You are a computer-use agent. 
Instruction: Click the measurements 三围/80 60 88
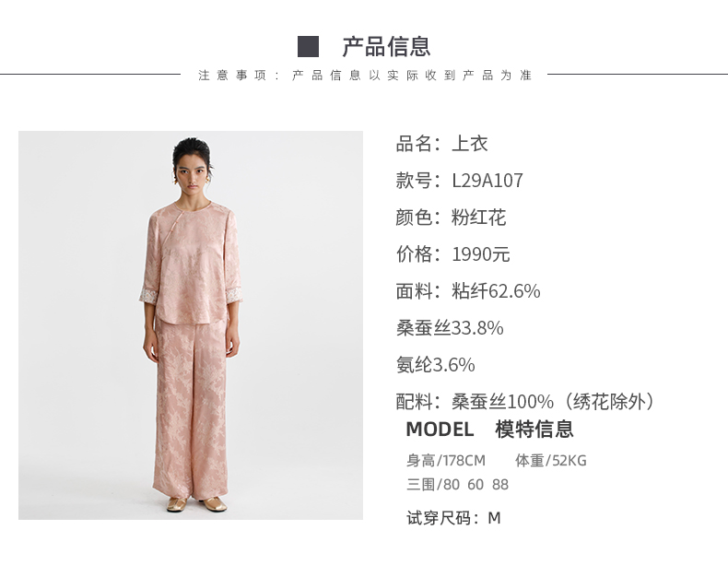(457, 485)
